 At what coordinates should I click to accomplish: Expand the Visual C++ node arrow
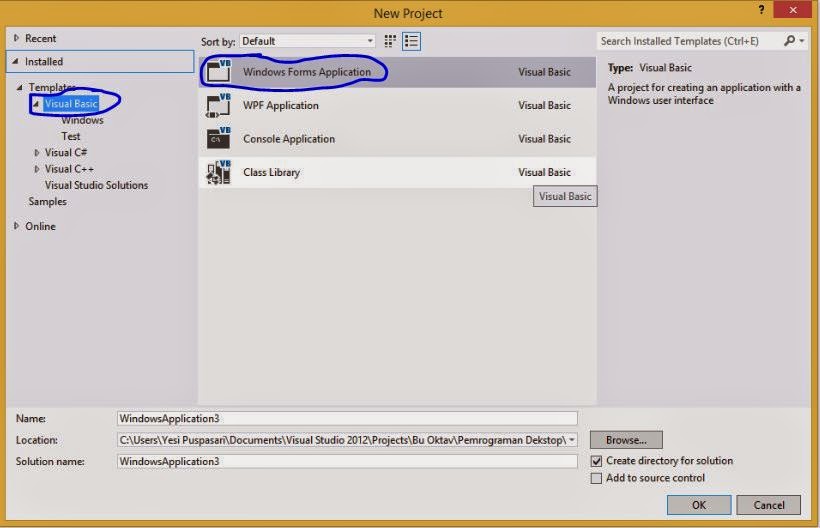[x=37, y=169]
